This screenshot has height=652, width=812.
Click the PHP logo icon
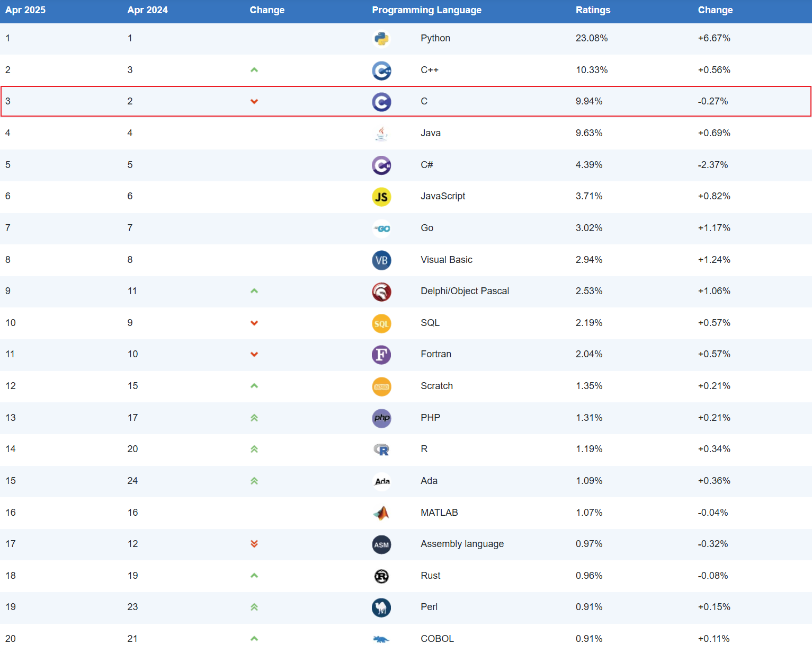click(x=381, y=418)
